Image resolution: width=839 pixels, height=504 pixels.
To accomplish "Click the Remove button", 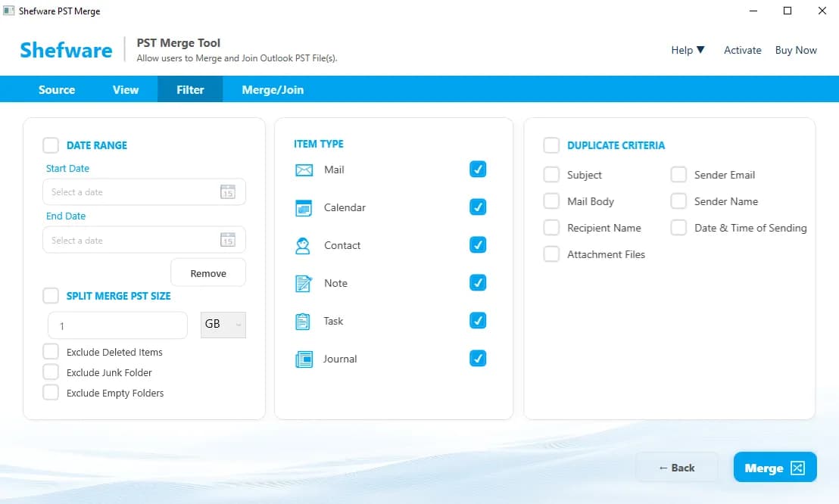I will pyautogui.click(x=208, y=273).
